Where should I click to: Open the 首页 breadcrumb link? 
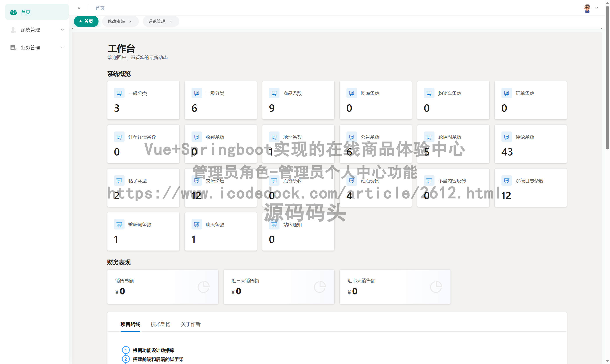coord(100,8)
